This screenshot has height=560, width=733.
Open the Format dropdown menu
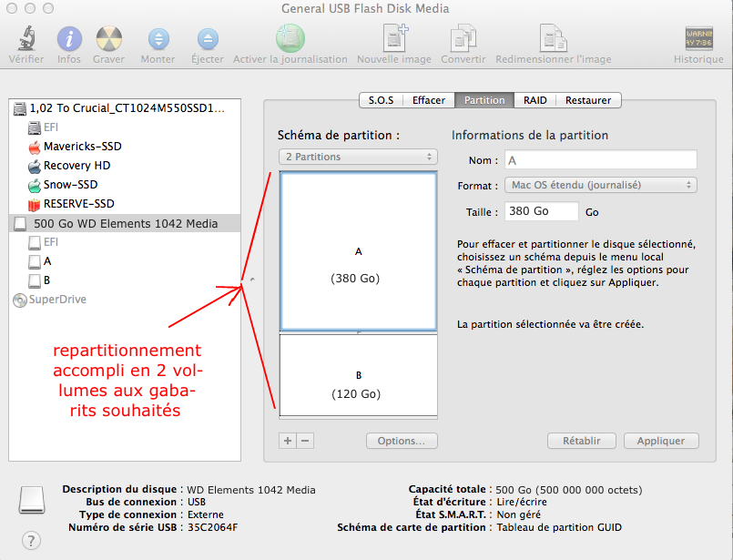[x=599, y=185]
